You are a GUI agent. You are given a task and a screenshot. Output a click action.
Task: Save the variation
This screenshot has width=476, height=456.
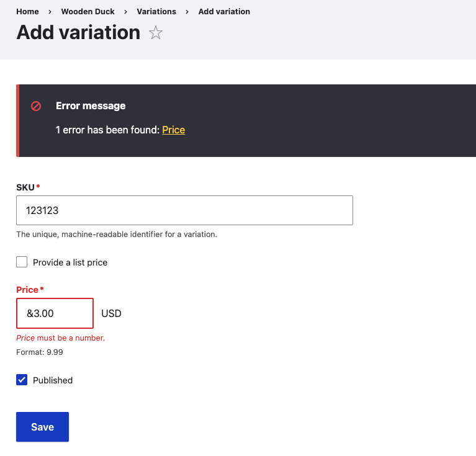(x=42, y=427)
